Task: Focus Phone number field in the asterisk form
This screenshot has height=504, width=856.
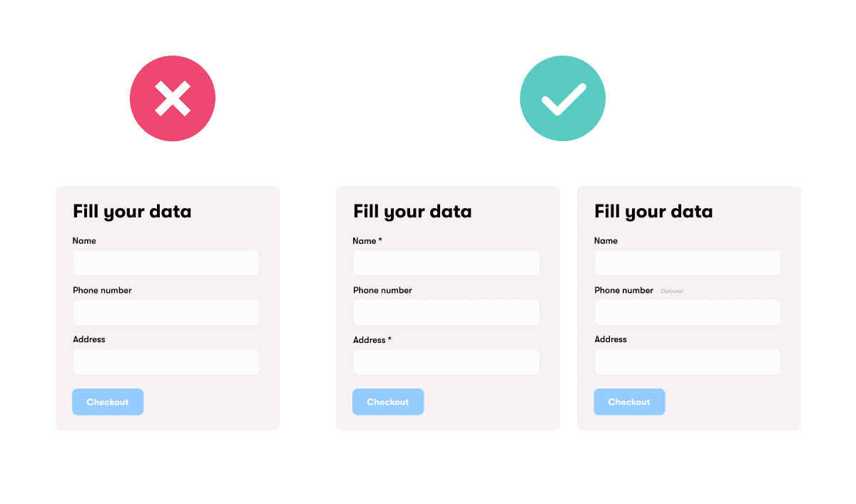Action: [x=447, y=312]
